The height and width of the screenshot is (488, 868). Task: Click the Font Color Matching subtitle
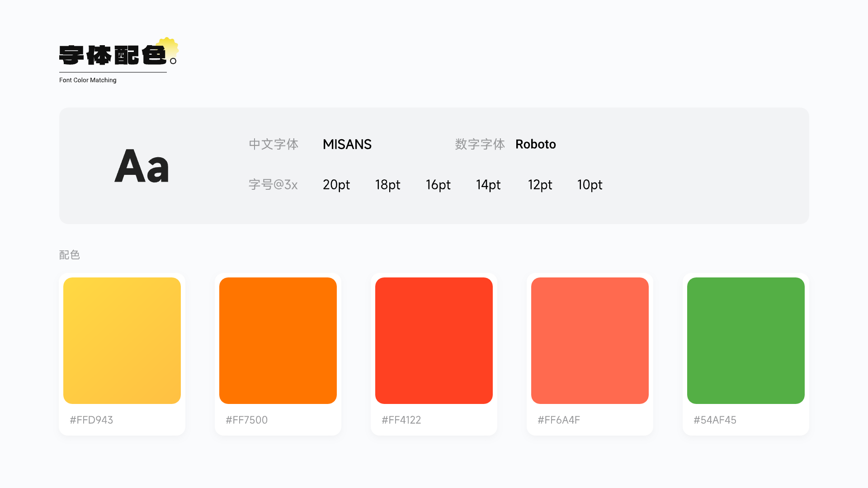coord(88,80)
